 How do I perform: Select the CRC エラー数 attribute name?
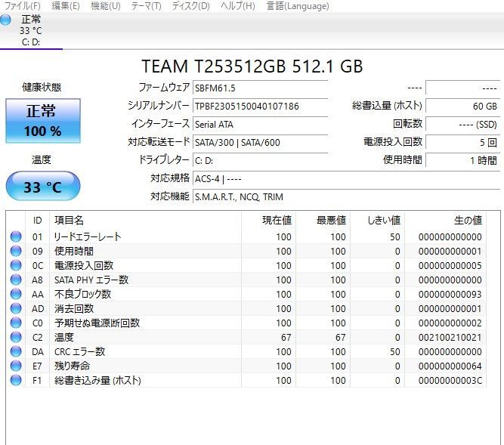(79, 351)
